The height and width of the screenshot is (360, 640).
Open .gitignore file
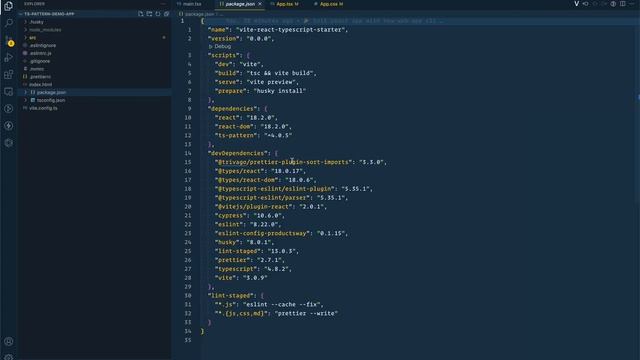pyautogui.click(x=40, y=61)
